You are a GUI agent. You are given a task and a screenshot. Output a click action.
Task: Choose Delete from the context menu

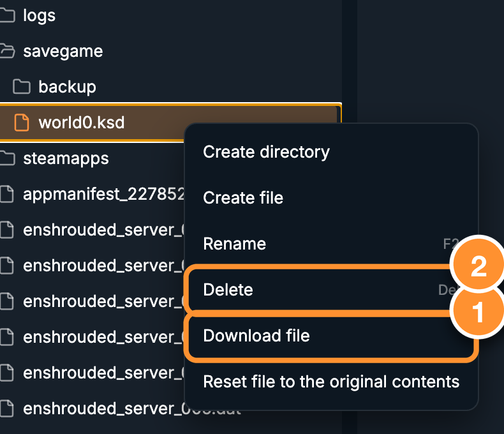(x=331, y=289)
